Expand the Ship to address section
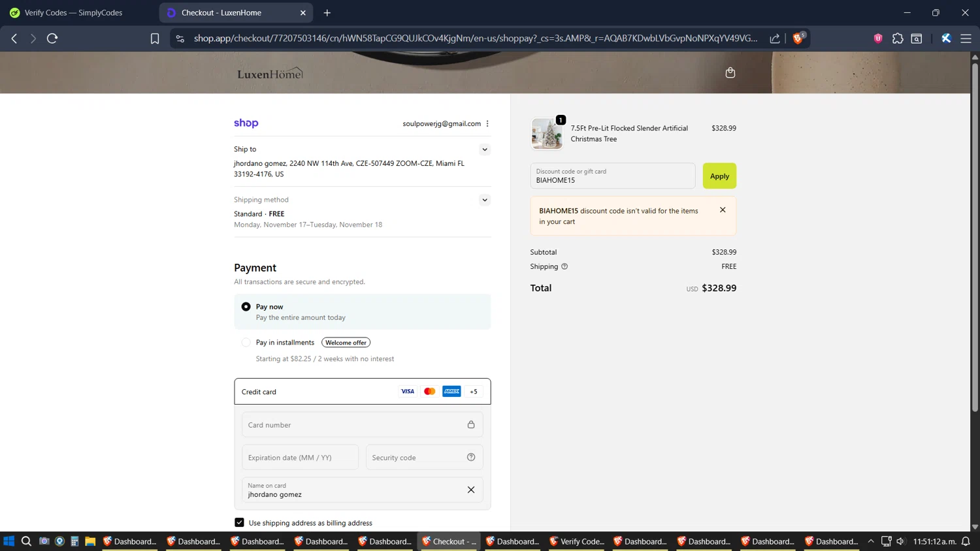980x551 pixels. pyautogui.click(x=485, y=150)
